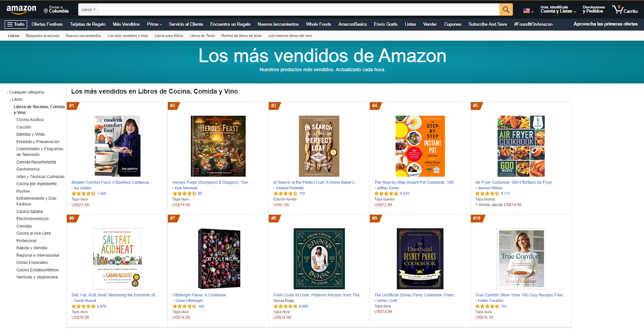Click the orange search magnifier button
The height and width of the screenshot is (329, 644).
tap(506, 10)
